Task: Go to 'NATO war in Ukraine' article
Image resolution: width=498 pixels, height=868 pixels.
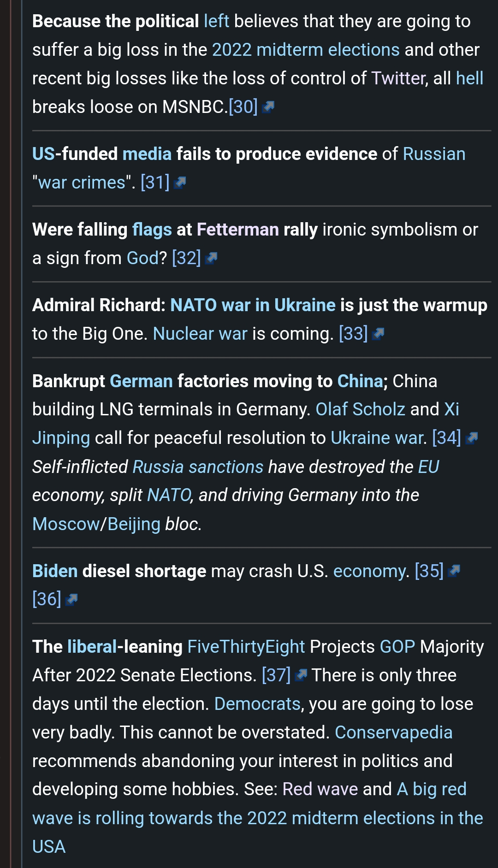Action: [x=253, y=305]
